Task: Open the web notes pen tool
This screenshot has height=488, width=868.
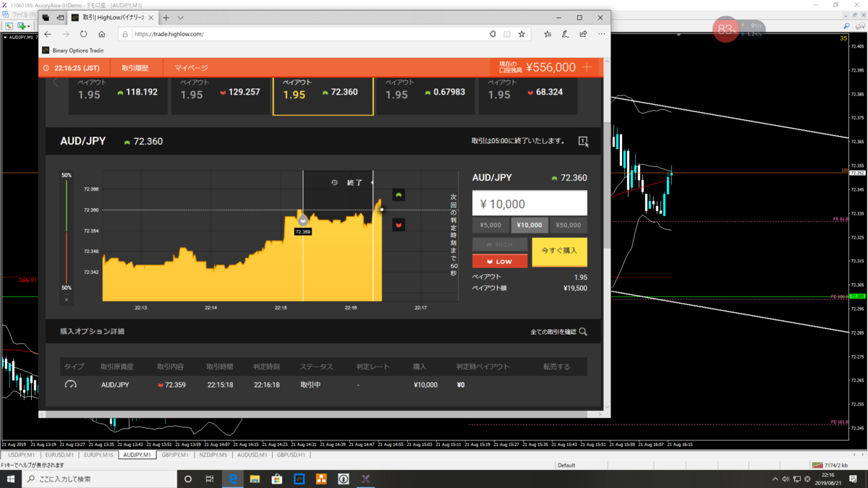Action: [565, 34]
